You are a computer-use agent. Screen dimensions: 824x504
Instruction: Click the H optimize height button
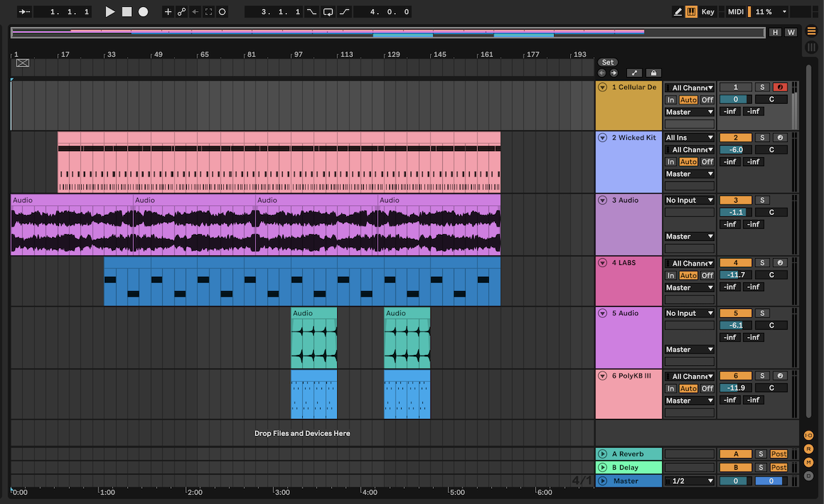(775, 32)
